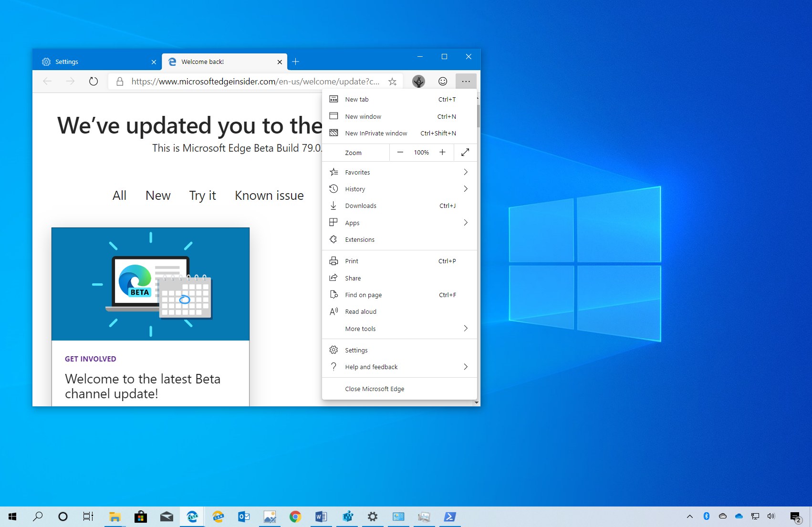Launch File Explorer from taskbar
Screen dimensions: 812x527
pyautogui.click(x=115, y=517)
